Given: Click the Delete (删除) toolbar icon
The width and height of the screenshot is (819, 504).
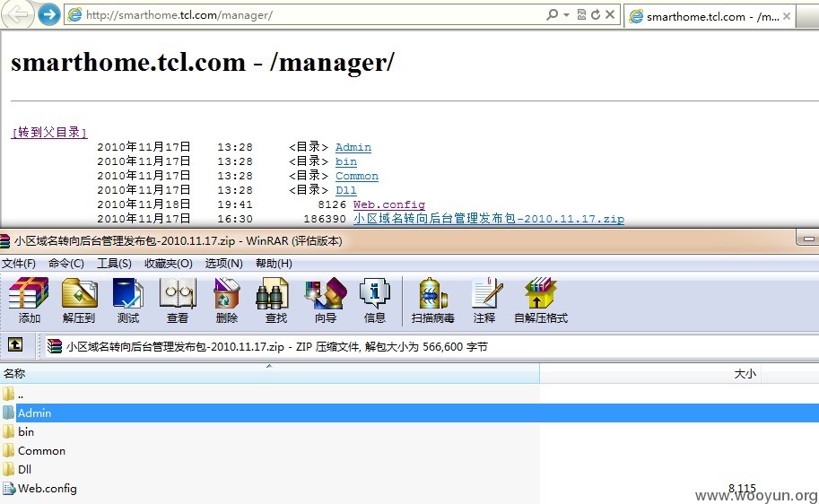Looking at the screenshot, I should pos(227,300).
